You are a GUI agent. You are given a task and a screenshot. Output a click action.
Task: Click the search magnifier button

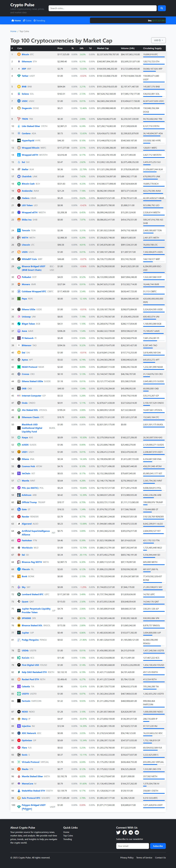[x=161, y=8]
